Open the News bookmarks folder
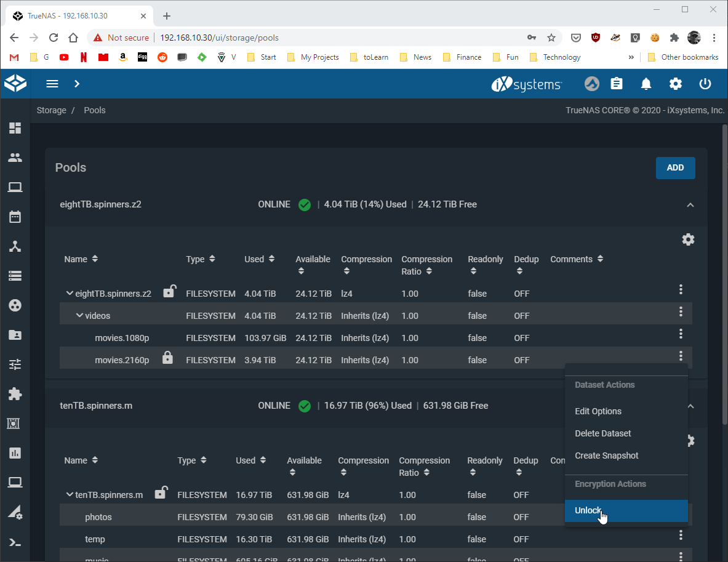The image size is (728, 562). (x=416, y=57)
